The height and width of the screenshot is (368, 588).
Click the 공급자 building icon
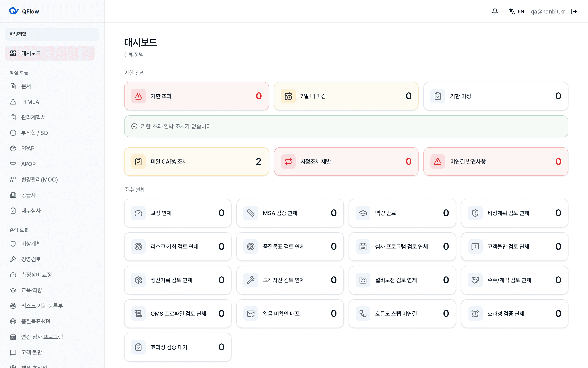click(x=13, y=195)
